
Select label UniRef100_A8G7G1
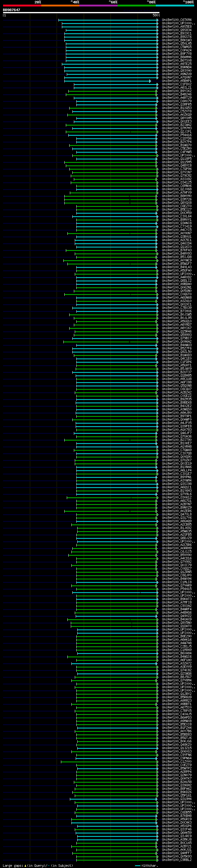(176, 501)
